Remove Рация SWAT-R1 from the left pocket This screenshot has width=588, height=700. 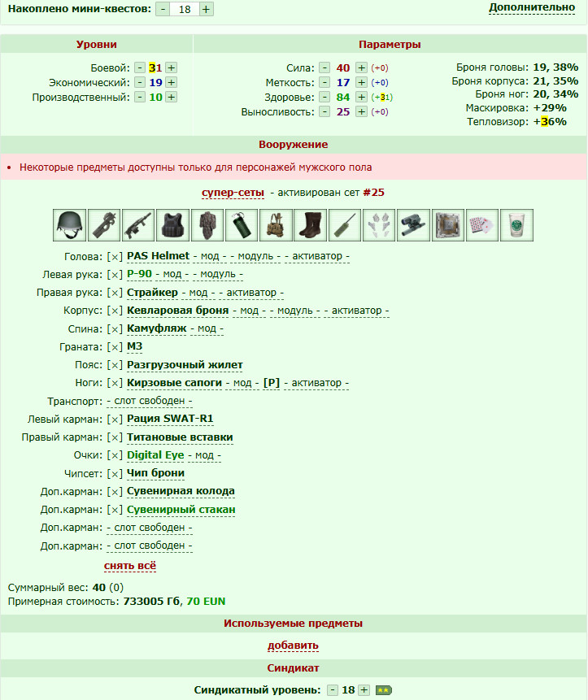115,420
